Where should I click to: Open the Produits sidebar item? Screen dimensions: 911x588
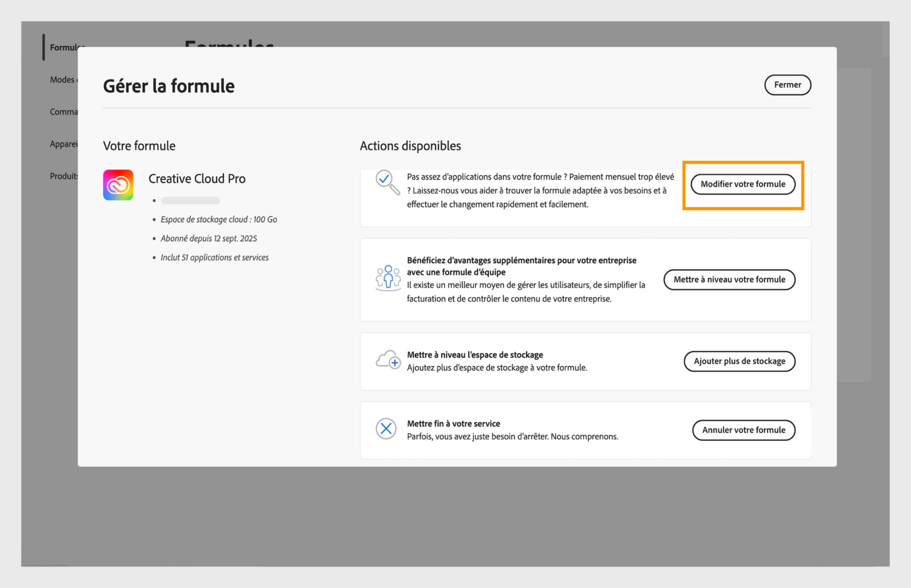(64, 176)
